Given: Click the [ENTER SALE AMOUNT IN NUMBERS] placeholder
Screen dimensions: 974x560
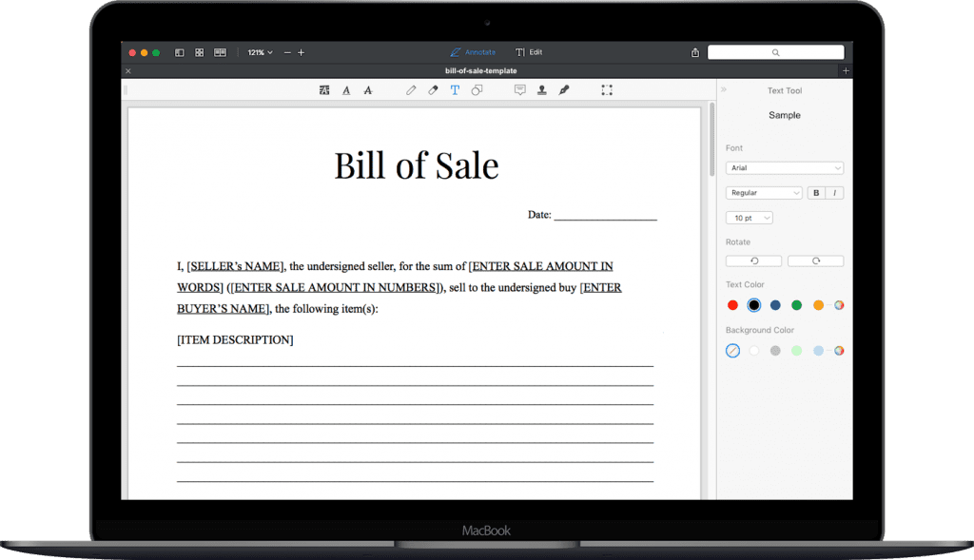Looking at the screenshot, I should click(x=336, y=287).
